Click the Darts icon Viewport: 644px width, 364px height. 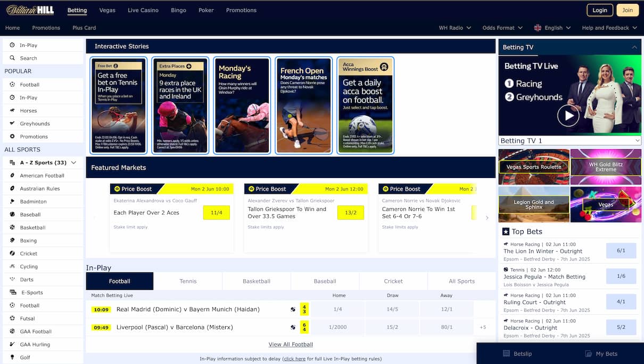pyautogui.click(x=12, y=279)
